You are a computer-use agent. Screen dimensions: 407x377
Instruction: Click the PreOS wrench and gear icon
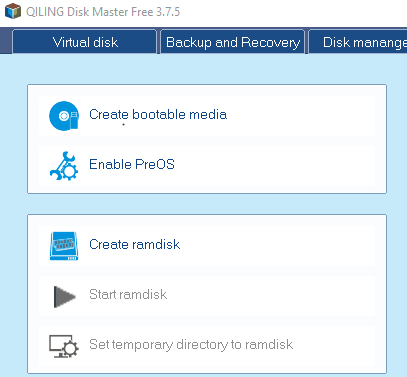(64, 166)
